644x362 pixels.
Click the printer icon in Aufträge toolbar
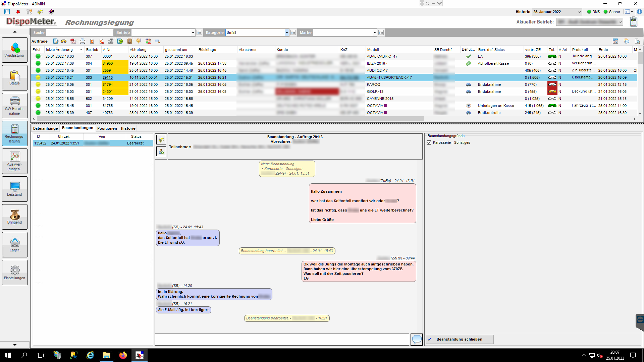tap(83, 41)
